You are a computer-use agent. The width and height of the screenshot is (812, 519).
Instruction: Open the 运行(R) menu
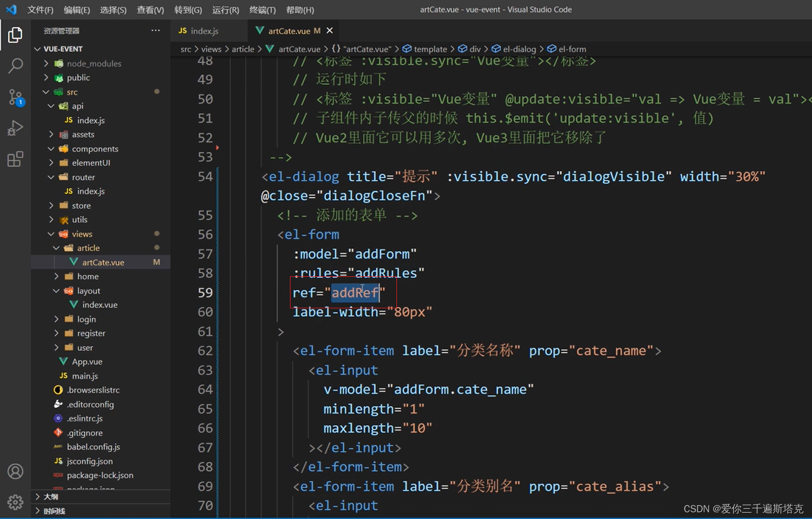click(226, 10)
